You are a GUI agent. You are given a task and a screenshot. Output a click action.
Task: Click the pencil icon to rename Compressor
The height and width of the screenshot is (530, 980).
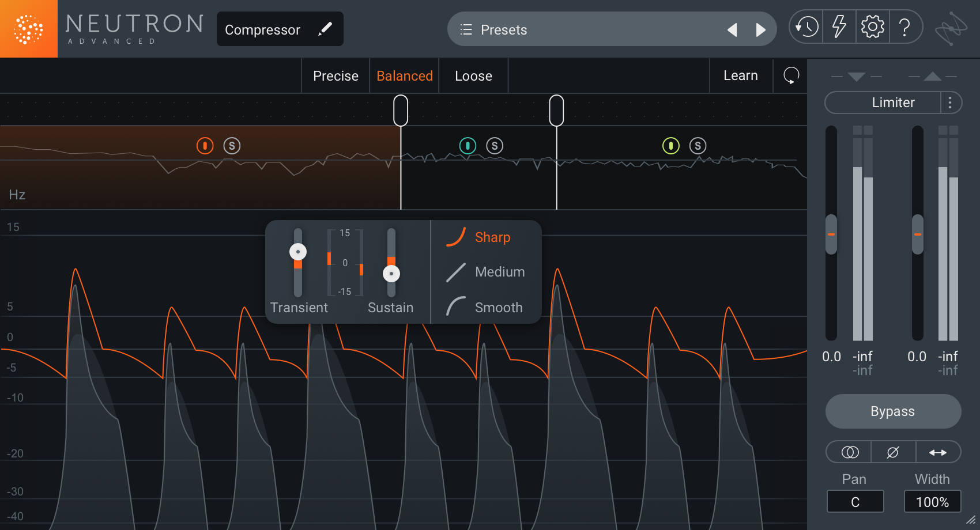coord(325,29)
